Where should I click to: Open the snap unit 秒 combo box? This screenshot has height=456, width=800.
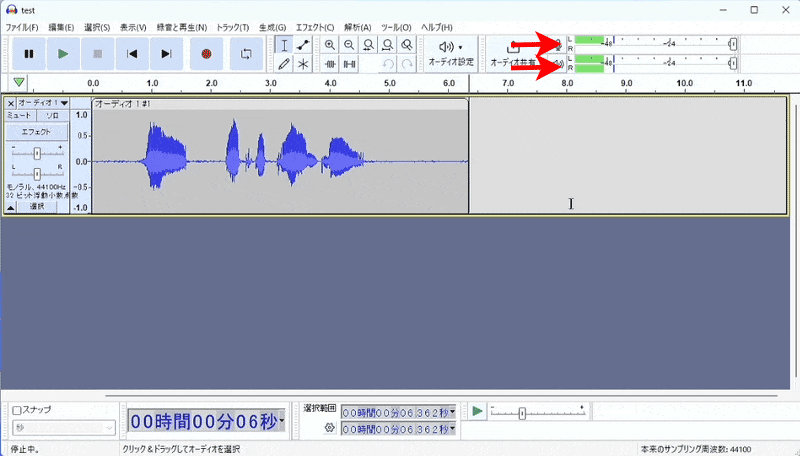(64, 427)
